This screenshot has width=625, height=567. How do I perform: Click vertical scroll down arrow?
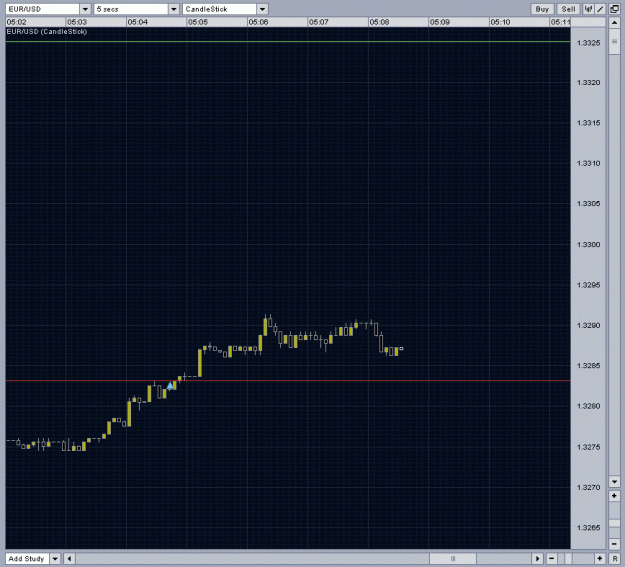click(614, 482)
